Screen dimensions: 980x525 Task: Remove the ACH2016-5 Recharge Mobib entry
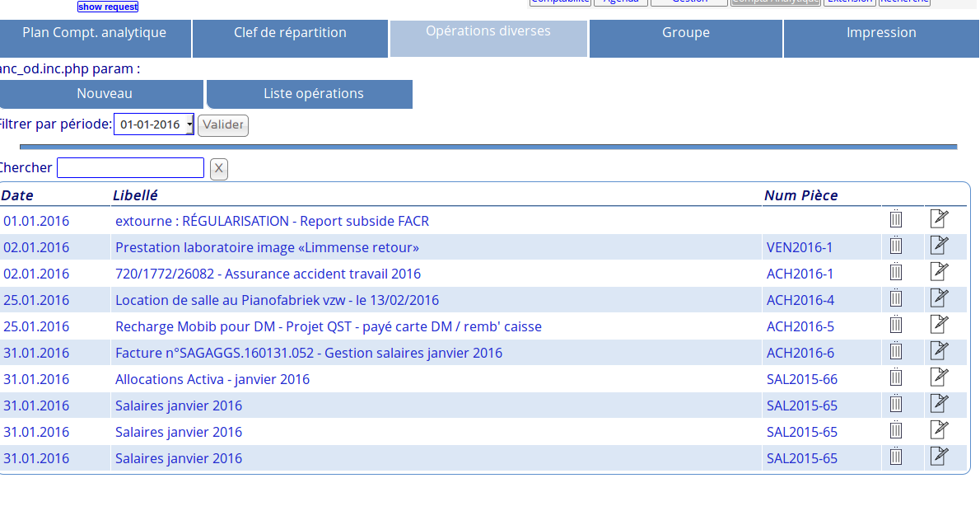click(896, 325)
